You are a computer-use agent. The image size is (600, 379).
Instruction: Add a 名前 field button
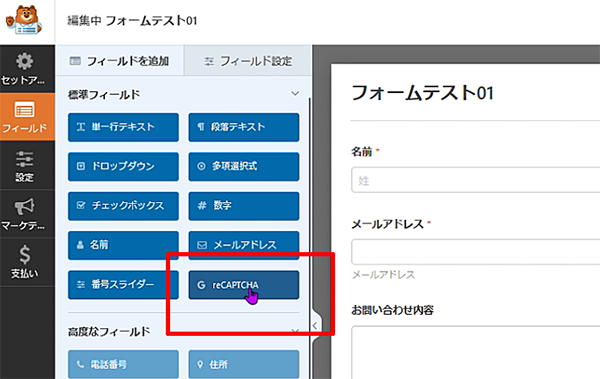123,245
